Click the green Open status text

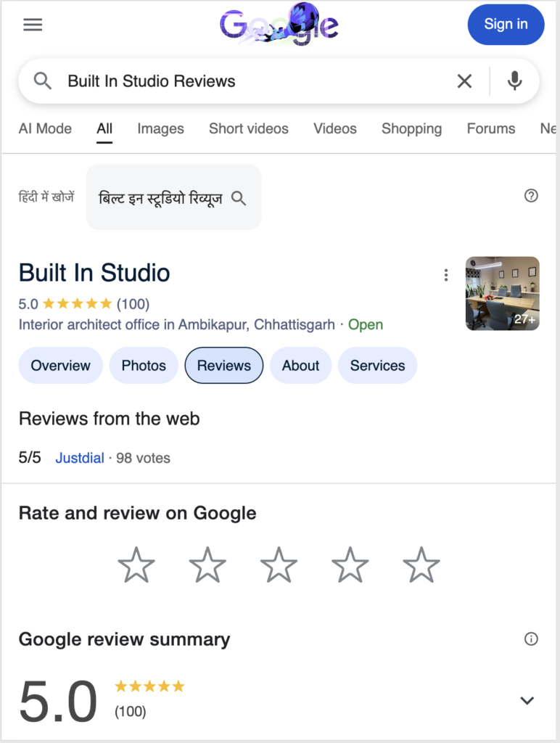coord(366,324)
